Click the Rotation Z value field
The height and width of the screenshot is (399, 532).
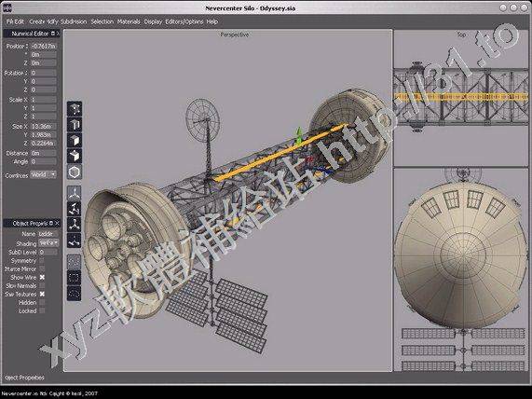pos(43,89)
